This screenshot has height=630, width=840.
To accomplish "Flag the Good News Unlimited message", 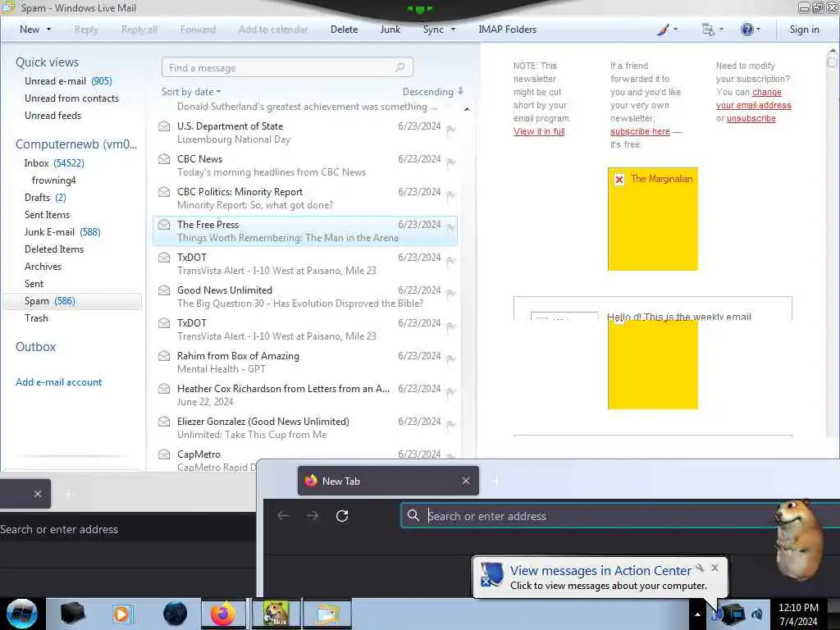I will click(450, 293).
